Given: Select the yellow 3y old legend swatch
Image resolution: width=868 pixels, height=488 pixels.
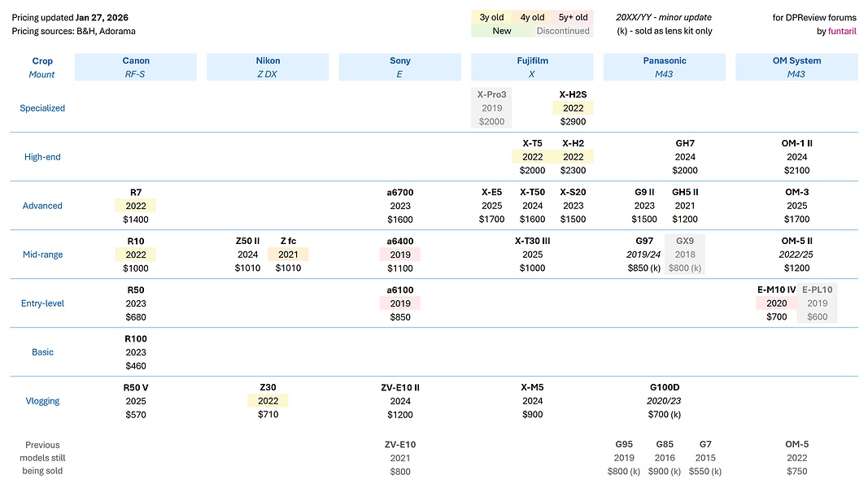Looking at the screenshot, I should tap(491, 16).
